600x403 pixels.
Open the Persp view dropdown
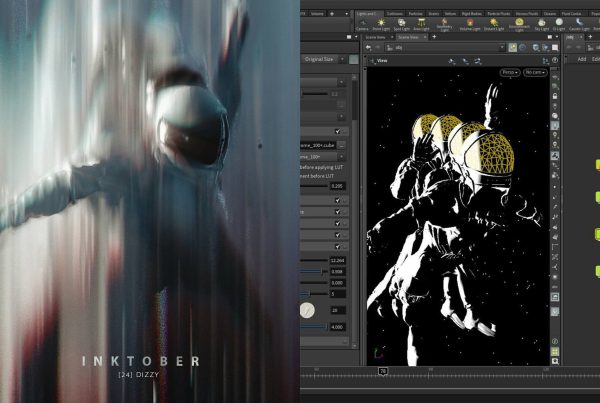click(510, 72)
